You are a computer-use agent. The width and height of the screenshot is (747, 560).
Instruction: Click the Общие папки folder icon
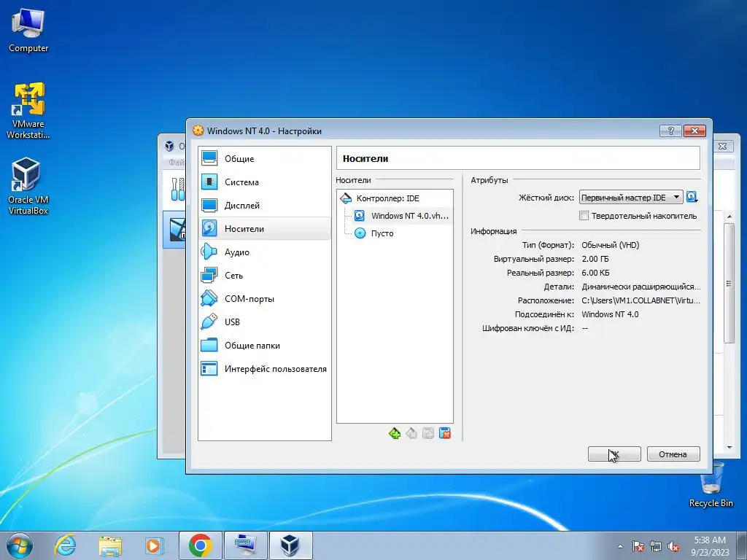(x=209, y=345)
